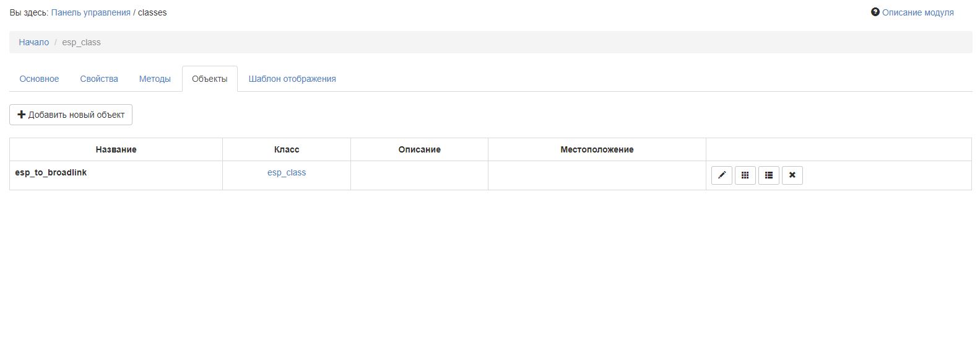Open the Описание модуля link
This screenshot has height=349, width=980.
click(917, 12)
